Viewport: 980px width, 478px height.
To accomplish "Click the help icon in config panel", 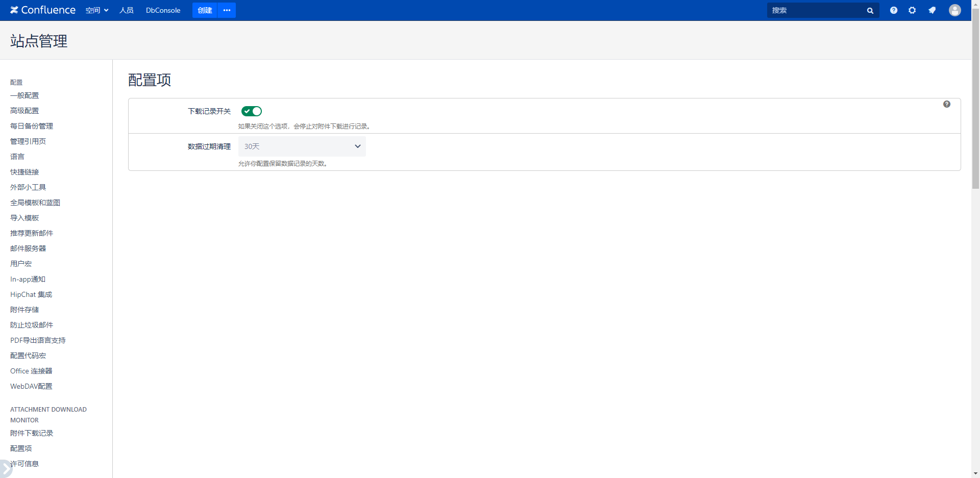I will [946, 104].
